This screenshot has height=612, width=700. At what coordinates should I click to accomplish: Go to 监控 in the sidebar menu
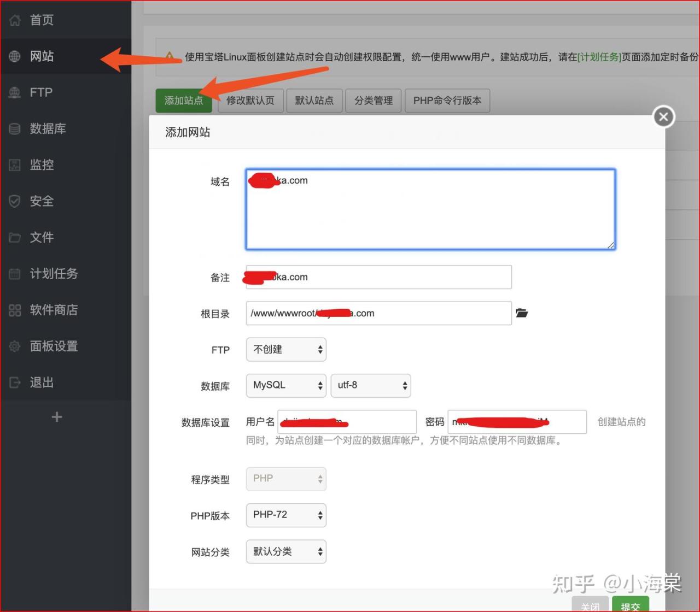click(42, 164)
